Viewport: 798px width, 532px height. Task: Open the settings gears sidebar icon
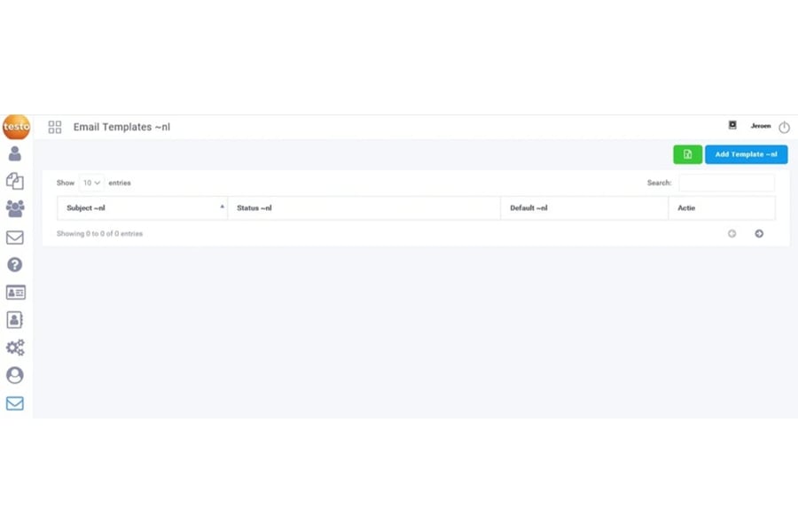[15, 348]
